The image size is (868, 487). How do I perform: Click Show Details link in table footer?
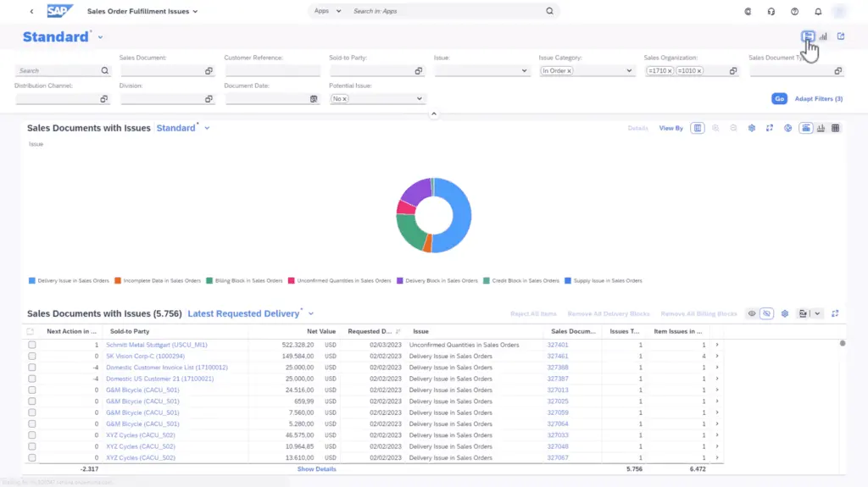(317, 469)
